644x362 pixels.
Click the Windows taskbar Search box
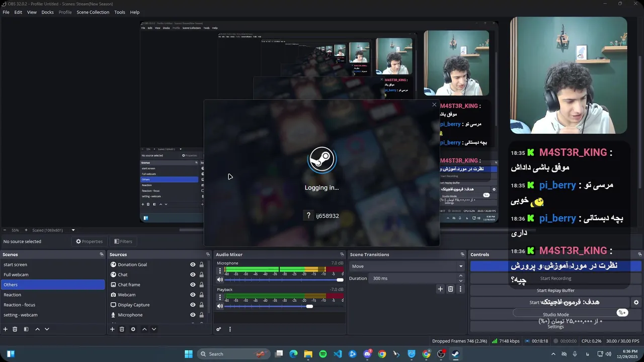pos(233,354)
